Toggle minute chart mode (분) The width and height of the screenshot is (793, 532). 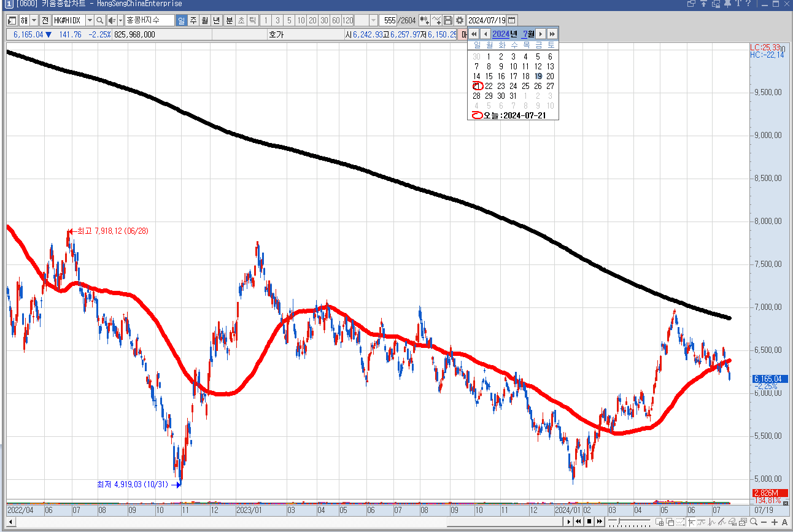(230, 21)
